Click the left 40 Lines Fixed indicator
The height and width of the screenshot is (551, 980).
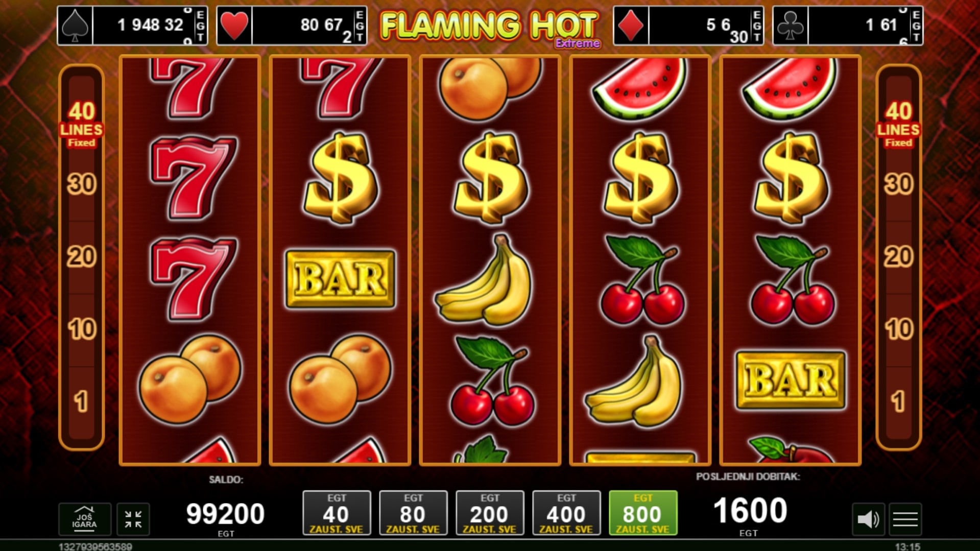82,125
